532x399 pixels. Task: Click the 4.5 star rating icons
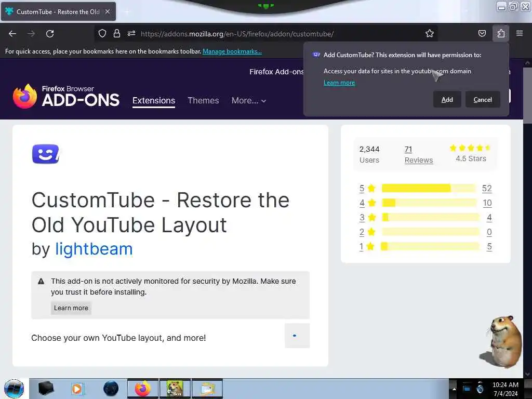[x=470, y=148]
